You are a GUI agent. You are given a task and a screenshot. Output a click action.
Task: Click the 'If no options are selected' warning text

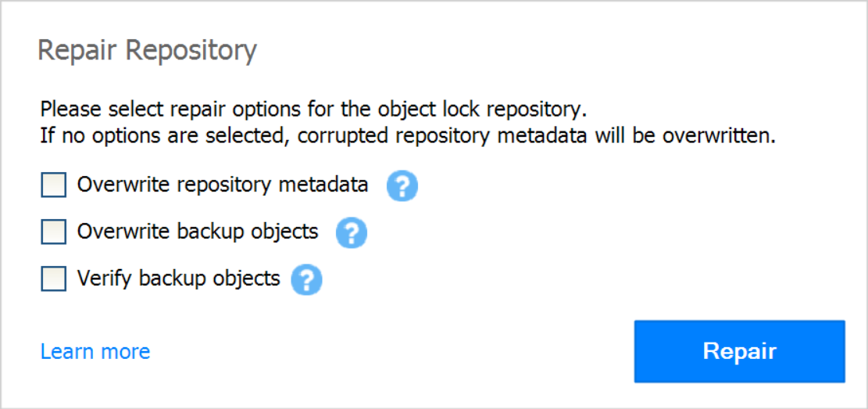point(408,136)
